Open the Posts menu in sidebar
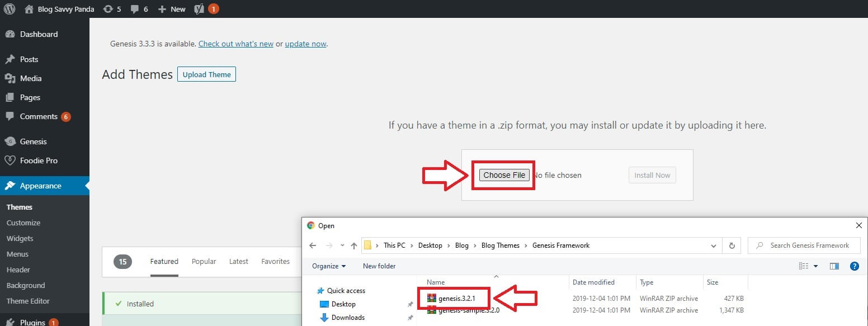This screenshot has height=326, width=868. click(29, 59)
